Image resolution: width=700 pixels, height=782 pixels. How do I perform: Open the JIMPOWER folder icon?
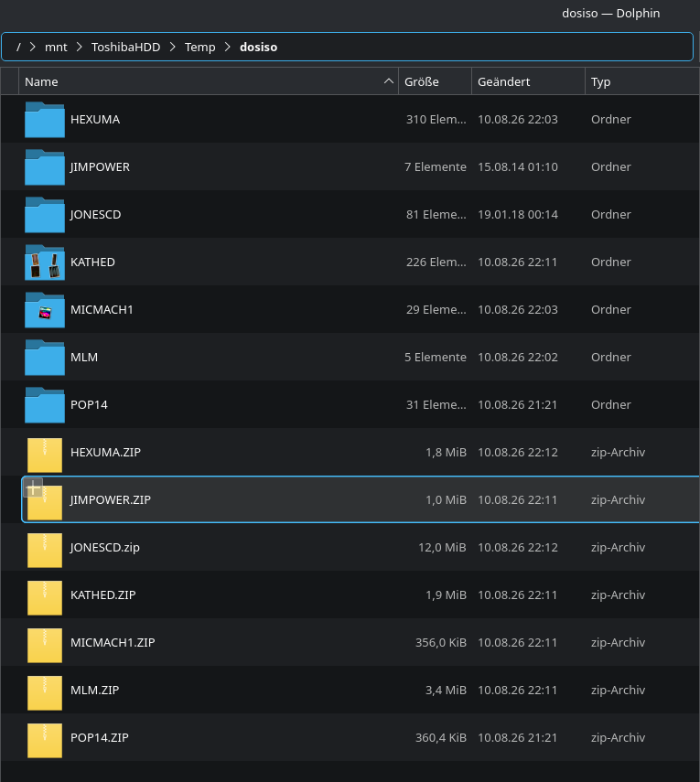coord(45,167)
